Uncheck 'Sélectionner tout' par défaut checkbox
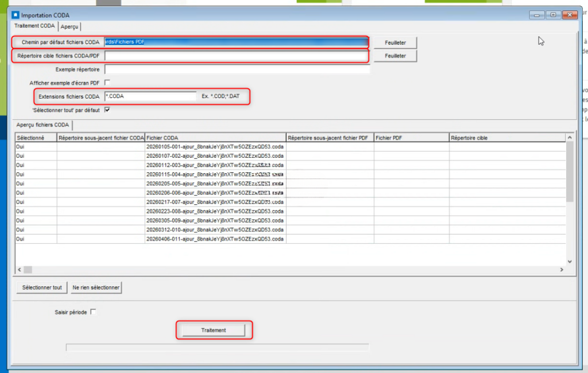The image size is (588, 373). 107,110
